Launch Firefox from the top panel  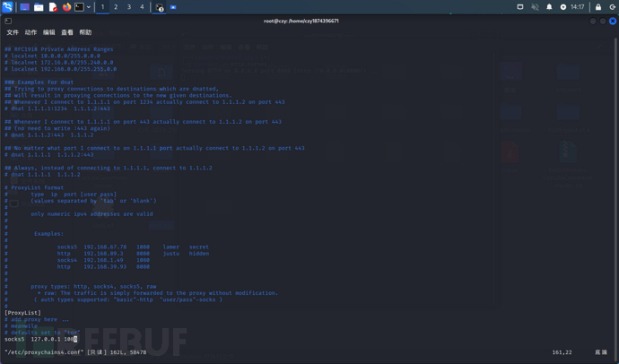(x=66, y=7)
